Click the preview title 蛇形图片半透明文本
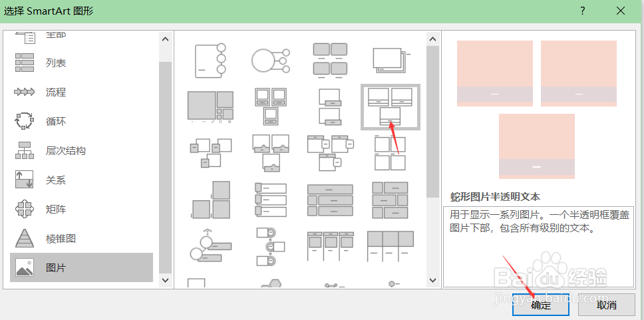This screenshot has height=320, width=644. pos(495,197)
